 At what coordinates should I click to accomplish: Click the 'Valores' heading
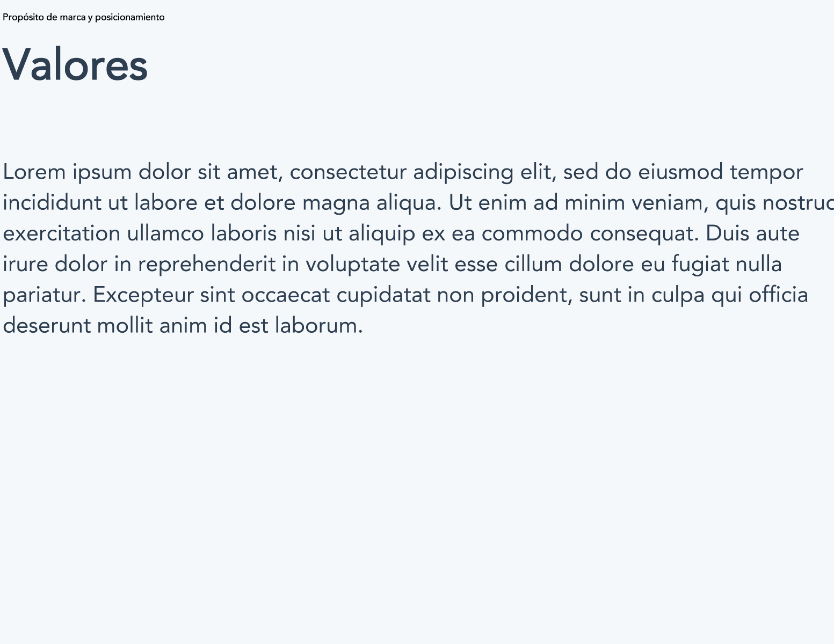(75, 64)
